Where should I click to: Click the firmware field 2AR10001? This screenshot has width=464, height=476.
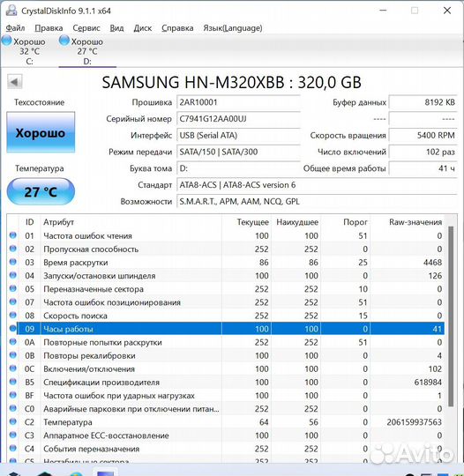[x=238, y=102]
